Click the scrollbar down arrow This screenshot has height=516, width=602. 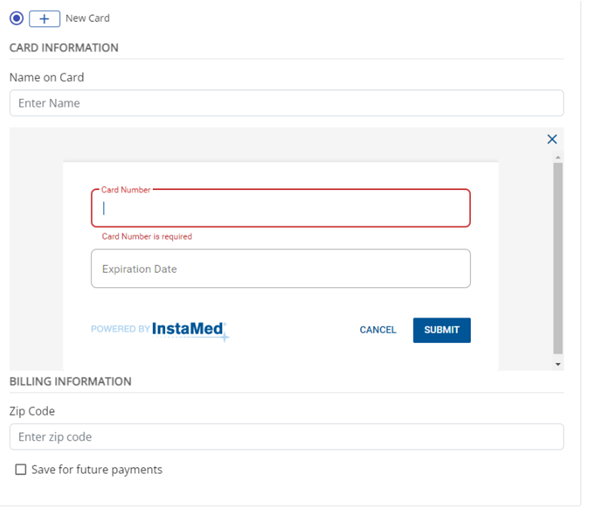coord(558,364)
